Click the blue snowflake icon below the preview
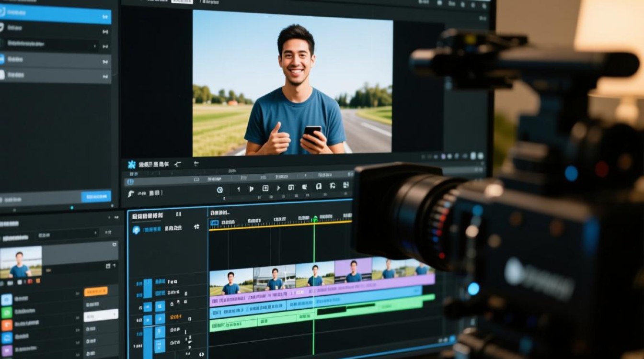Image resolution: width=644 pixels, height=359 pixels. (132, 165)
